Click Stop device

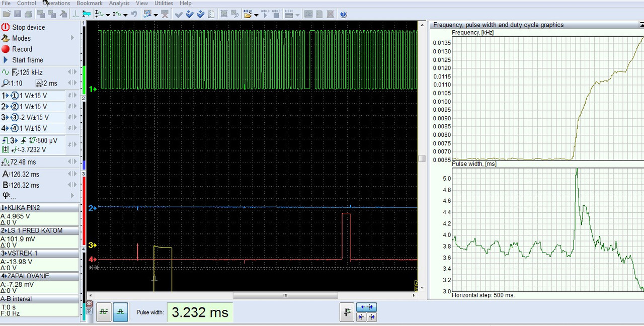[28, 27]
